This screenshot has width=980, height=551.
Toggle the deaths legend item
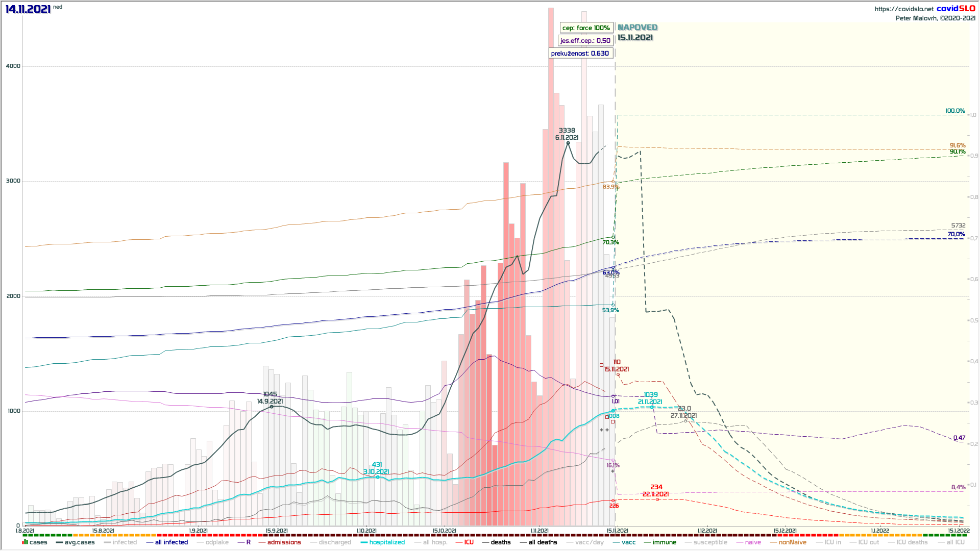coord(500,542)
